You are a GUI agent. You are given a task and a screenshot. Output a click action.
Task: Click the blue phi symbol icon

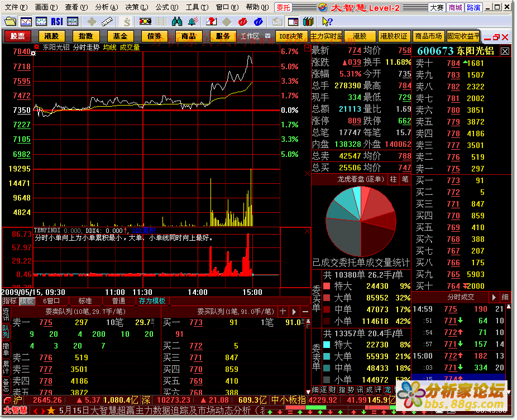pos(258,22)
